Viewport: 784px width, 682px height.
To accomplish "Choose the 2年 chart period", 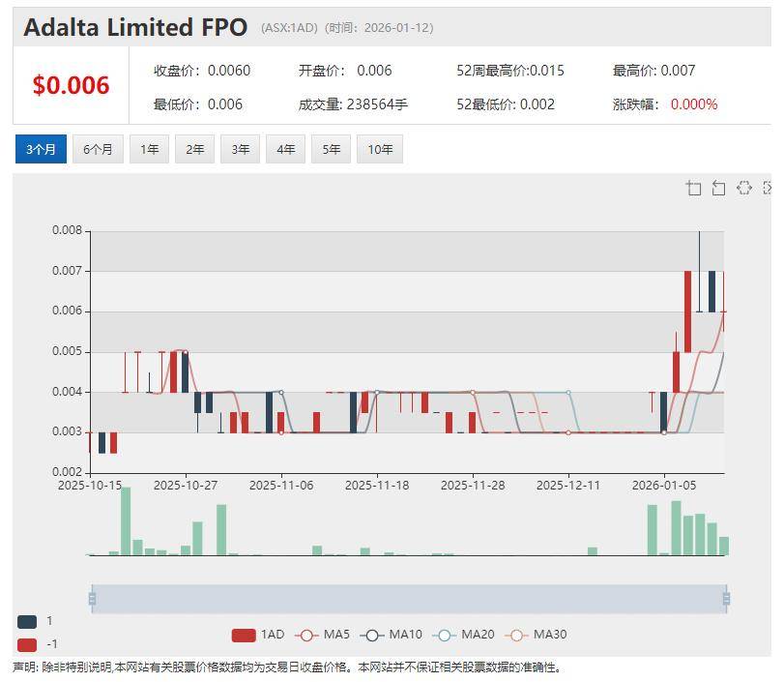I will (x=195, y=149).
